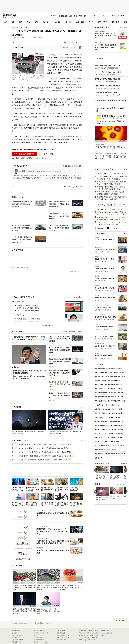Open 坂上パパ、移住し10年余り sippo story
Screen dimensions: 129x644
click(x=105, y=336)
